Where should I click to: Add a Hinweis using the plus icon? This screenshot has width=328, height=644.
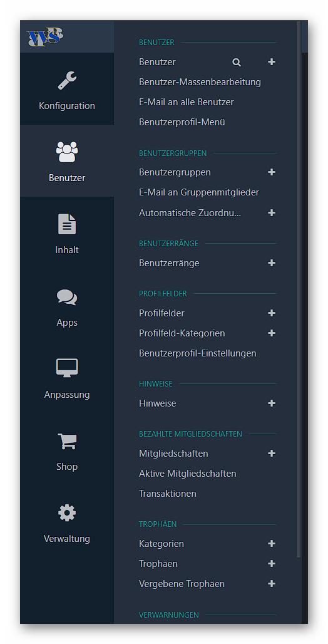(x=271, y=403)
